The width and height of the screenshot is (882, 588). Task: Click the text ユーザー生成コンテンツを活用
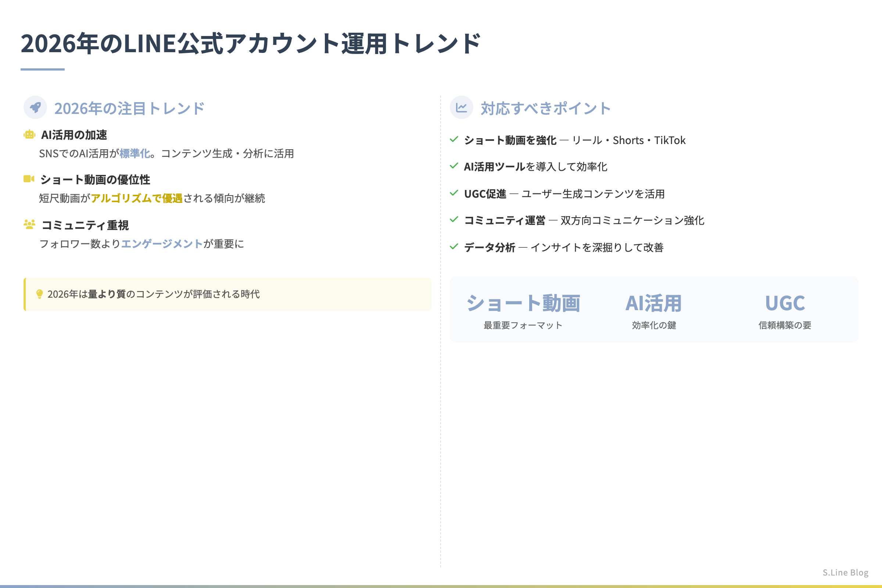pyautogui.click(x=593, y=194)
